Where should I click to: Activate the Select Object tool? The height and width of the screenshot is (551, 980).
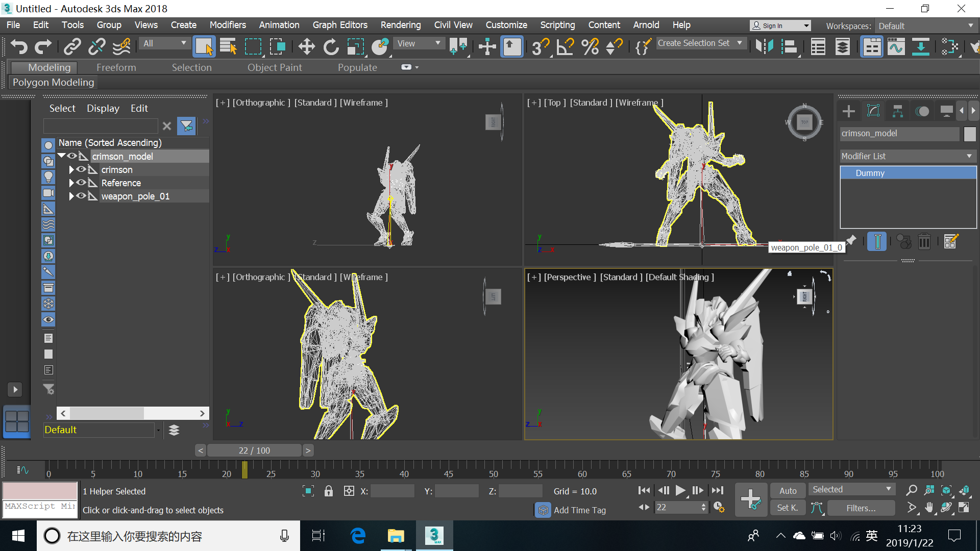204,46
